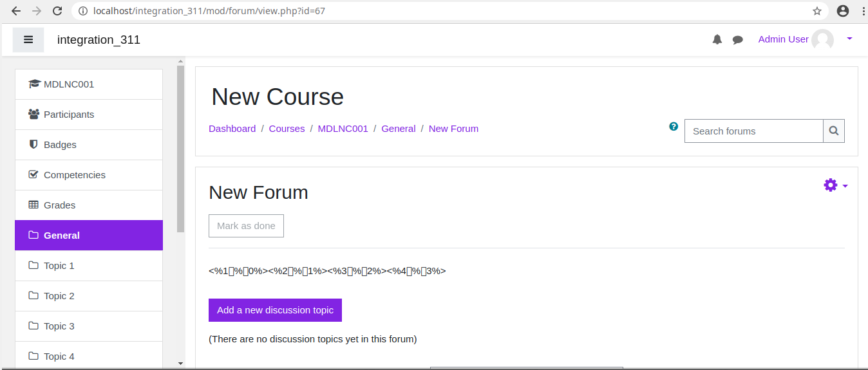Click the Admin User name link
The width and height of the screenshot is (868, 370).
[x=783, y=39]
